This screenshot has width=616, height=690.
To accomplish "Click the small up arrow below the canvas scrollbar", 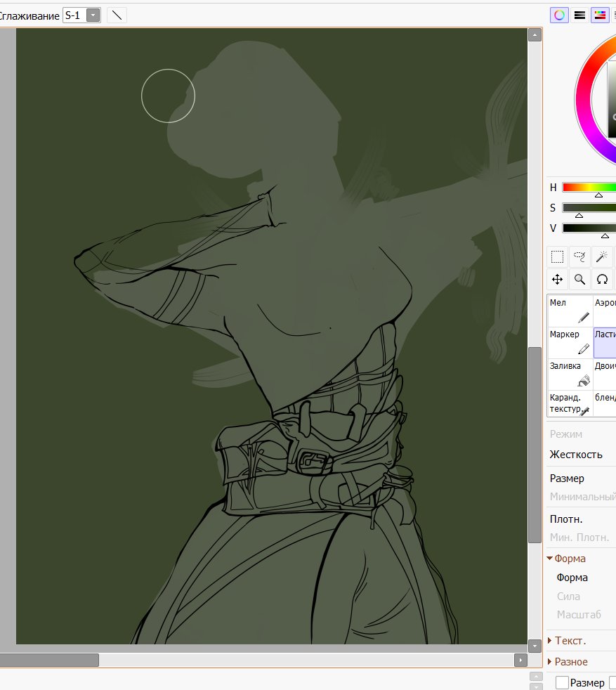I will point(536,677).
